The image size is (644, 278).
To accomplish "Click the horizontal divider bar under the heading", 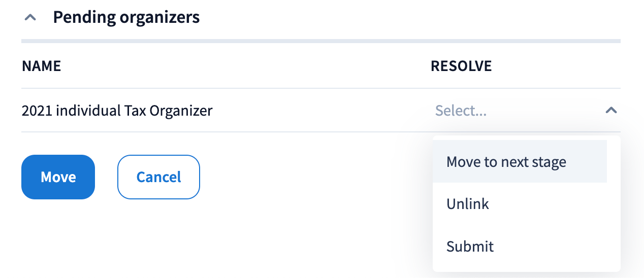I will click(320, 41).
